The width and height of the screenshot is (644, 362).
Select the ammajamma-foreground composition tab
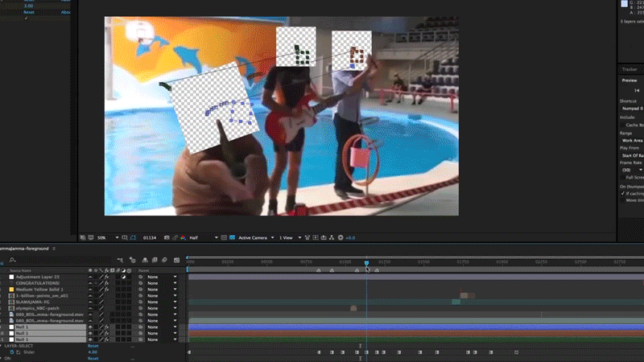coord(24,249)
